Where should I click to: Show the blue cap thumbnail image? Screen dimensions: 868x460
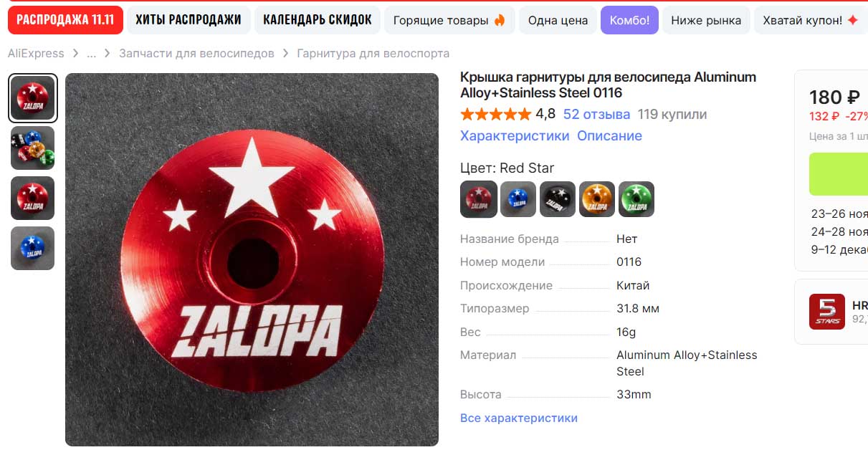(32, 248)
